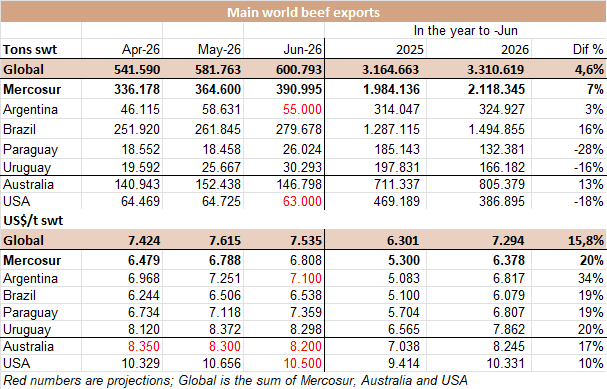Click Uruguay price 8.120
The height and width of the screenshot is (389, 607).
pos(144,329)
